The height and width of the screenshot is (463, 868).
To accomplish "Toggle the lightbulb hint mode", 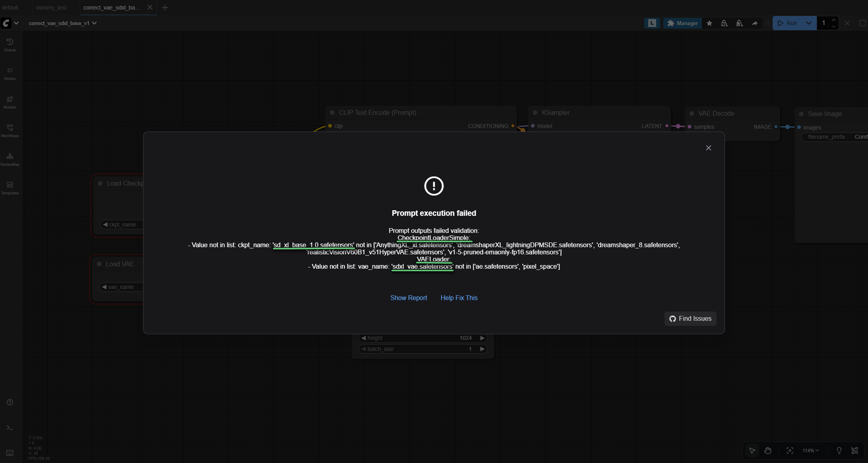I will click(839, 450).
